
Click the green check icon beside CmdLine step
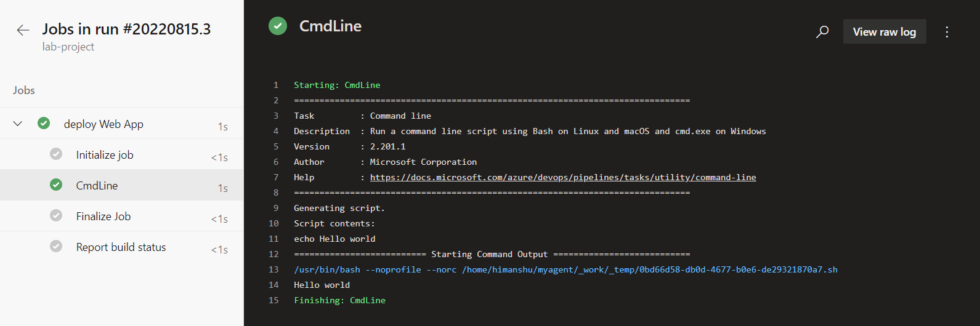[56, 185]
